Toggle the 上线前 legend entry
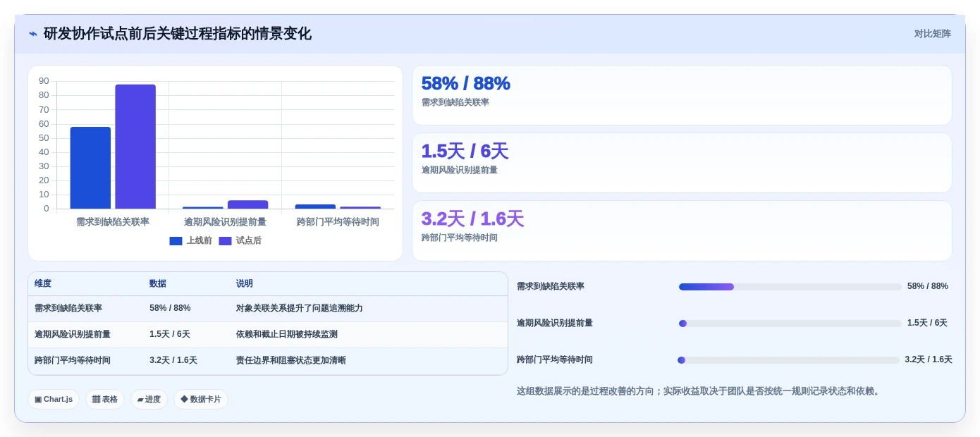The width and height of the screenshot is (980, 437). coord(190,240)
